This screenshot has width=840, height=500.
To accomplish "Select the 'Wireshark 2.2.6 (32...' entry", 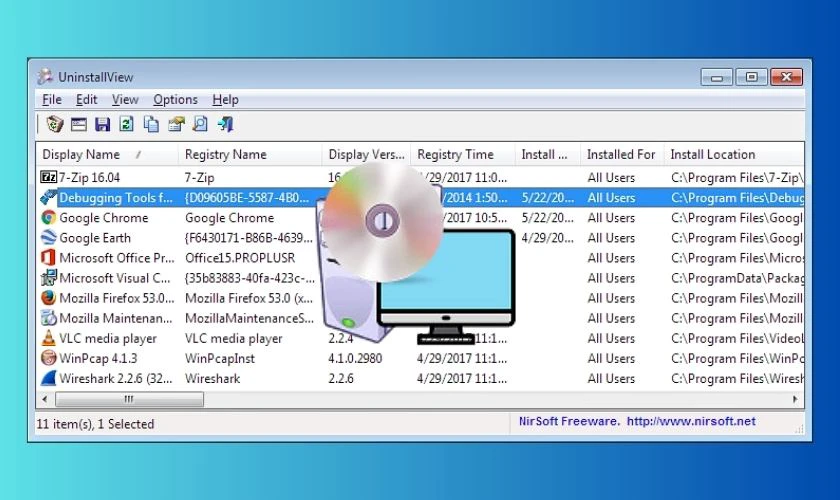I will [x=116, y=378].
